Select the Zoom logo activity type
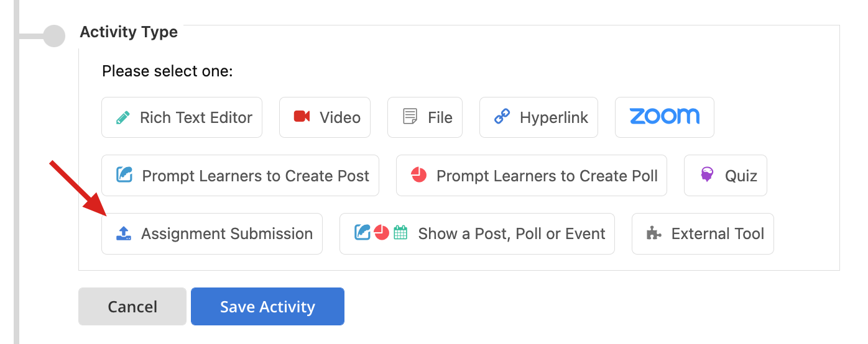Screen dimensions: 868x344 pyautogui.click(x=665, y=117)
